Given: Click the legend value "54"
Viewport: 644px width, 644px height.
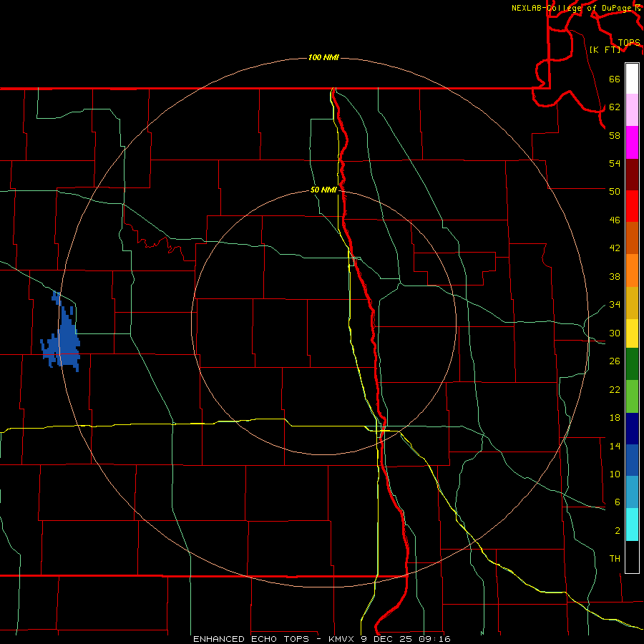Looking at the screenshot, I should 615,163.
